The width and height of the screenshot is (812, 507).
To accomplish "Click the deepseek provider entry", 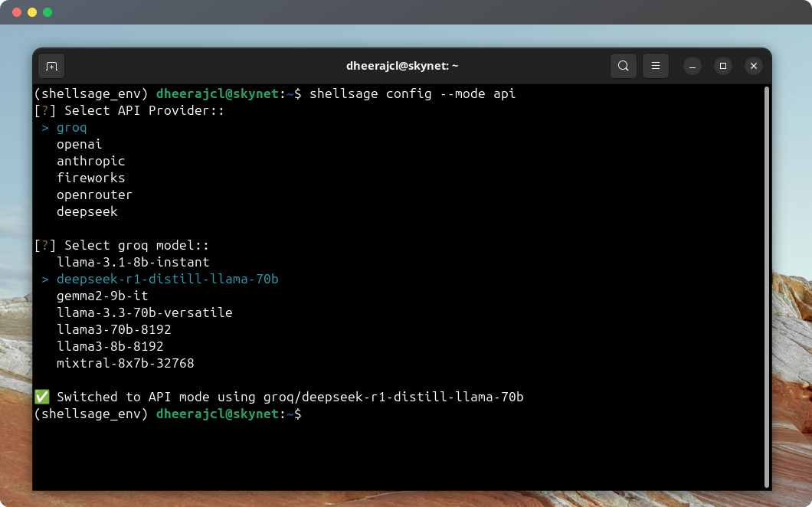I will point(87,211).
